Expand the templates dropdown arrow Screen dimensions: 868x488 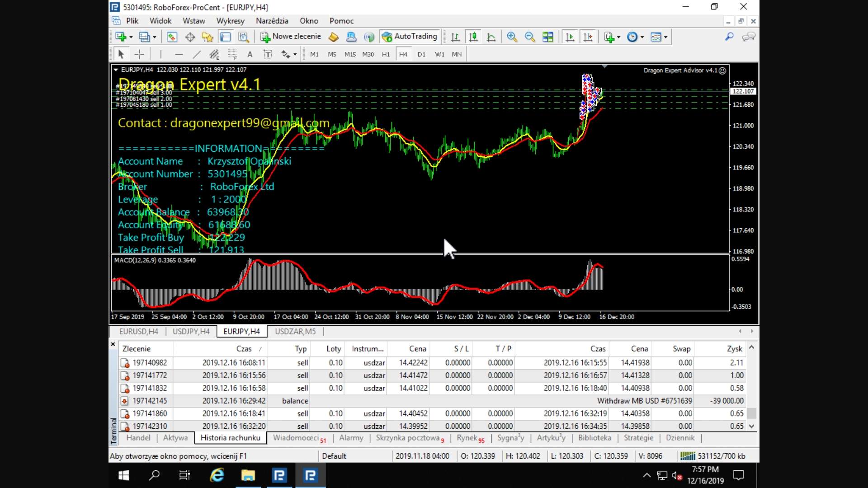click(665, 37)
